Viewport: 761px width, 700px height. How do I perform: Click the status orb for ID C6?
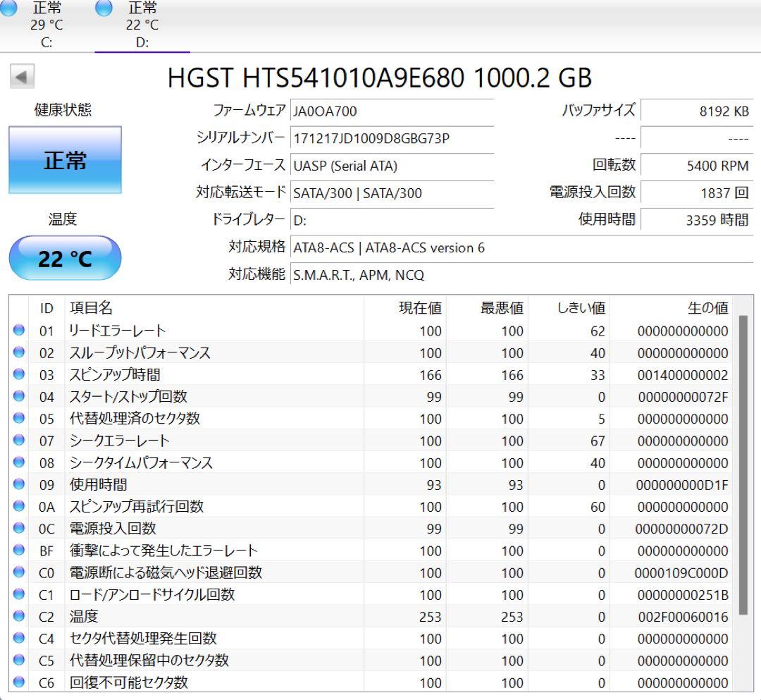(x=19, y=682)
